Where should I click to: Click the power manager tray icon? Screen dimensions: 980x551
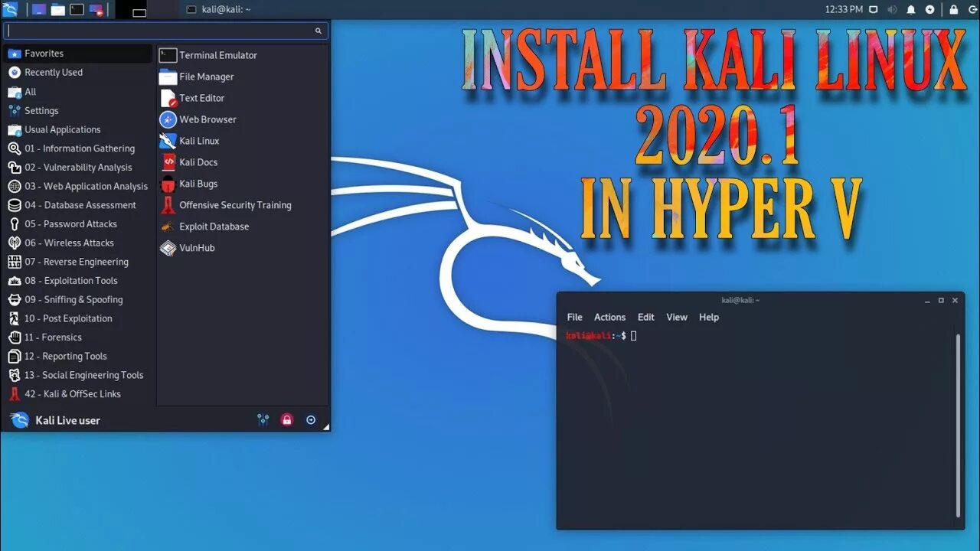pos(930,10)
